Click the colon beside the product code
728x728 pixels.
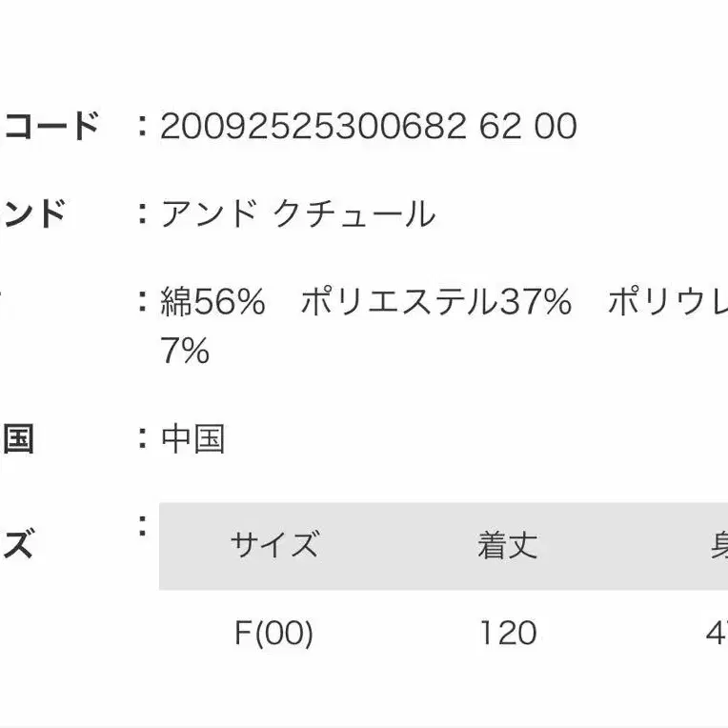pos(142,127)
